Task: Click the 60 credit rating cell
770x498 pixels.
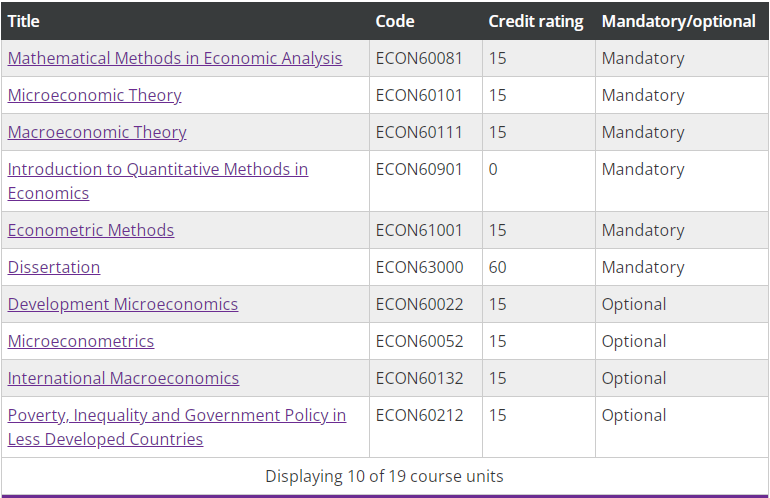Action: (x=498, y=267)
